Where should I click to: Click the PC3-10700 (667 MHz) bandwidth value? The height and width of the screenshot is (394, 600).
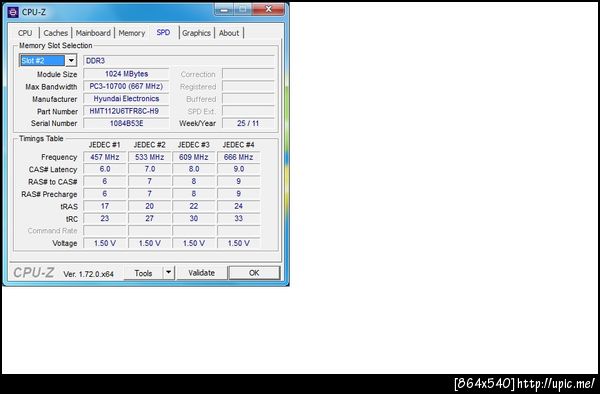pyautogui.click(x=126, y=86)
